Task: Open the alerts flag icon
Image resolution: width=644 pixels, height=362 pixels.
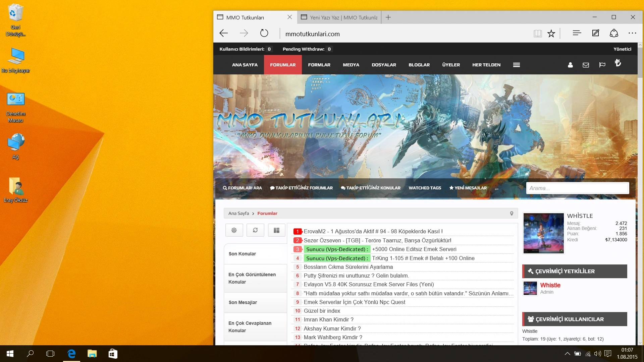Action: (602, 65)
